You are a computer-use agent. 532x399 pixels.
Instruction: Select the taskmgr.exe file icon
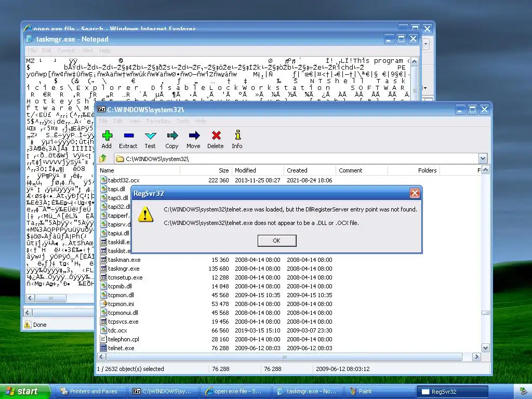103,269
